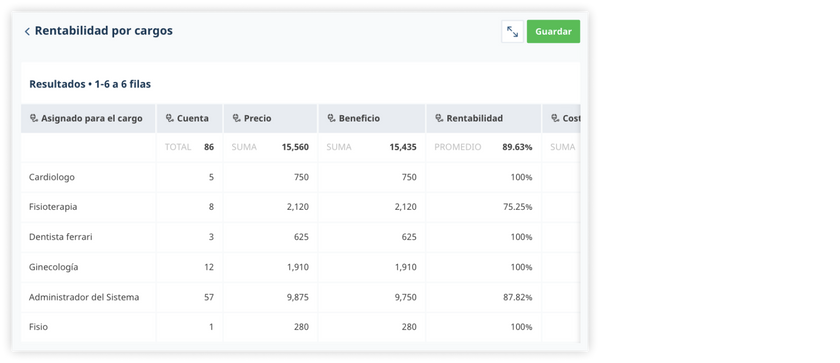Image resolution: width=840 pixels, height=363 pixels.
Task: Save the report with Guardar
Action: coord(553,32)
